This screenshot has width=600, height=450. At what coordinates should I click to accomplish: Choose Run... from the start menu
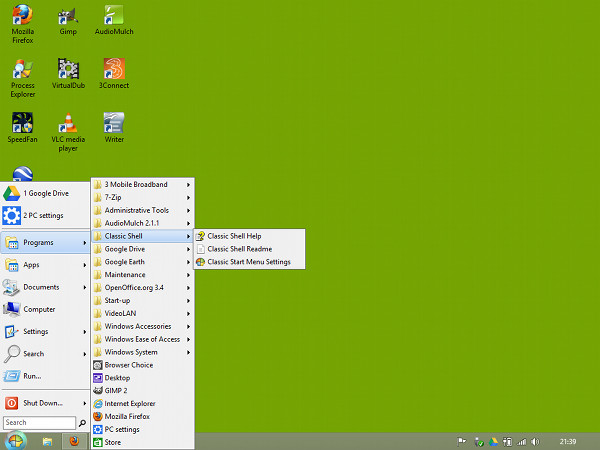46,376
